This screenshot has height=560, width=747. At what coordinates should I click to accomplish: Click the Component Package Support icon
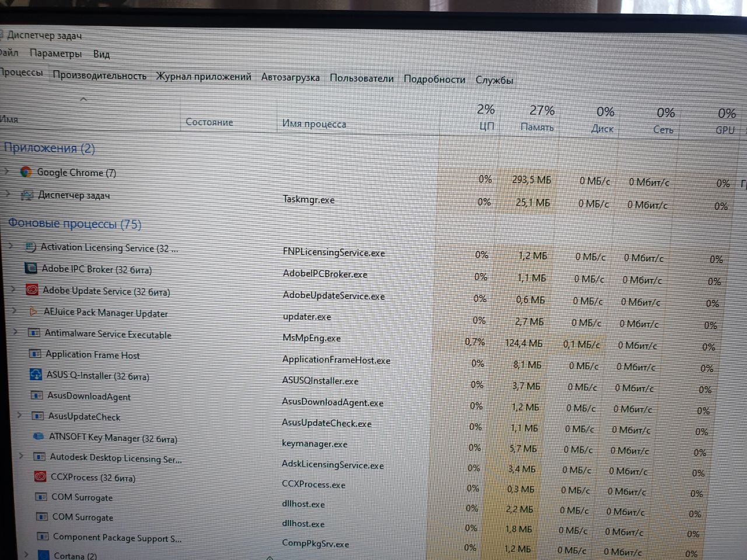(43, 536)
